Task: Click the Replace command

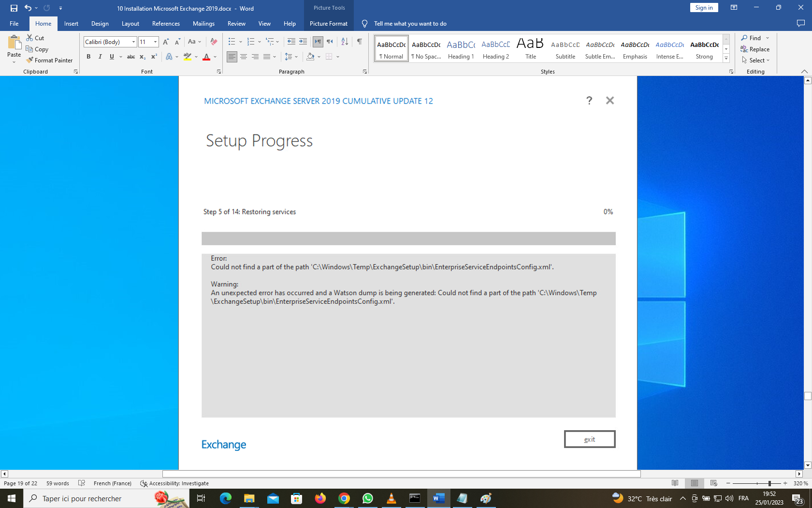Action: click(755, 49)
